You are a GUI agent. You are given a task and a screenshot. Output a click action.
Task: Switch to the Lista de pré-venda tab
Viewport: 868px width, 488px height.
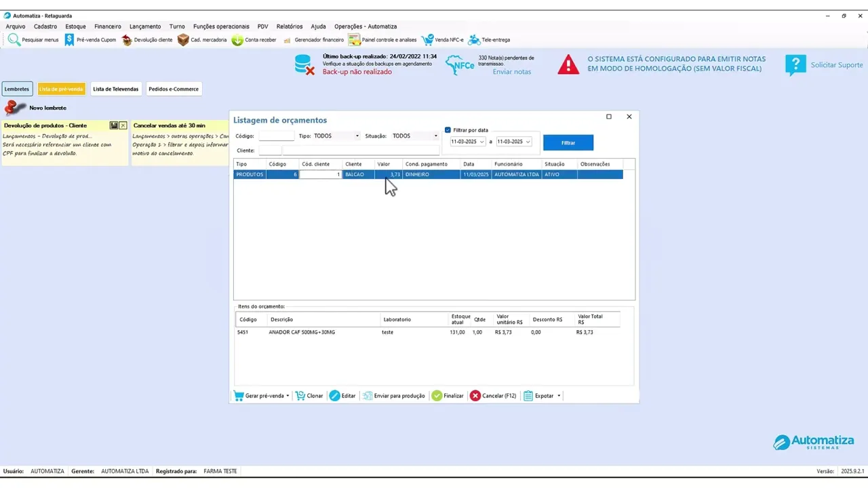point(61,89)
